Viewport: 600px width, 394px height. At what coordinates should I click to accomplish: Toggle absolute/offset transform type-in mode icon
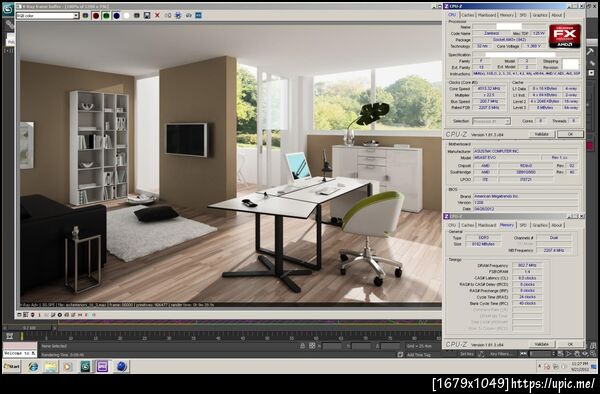pyautogui.click(x=312, y=346)
